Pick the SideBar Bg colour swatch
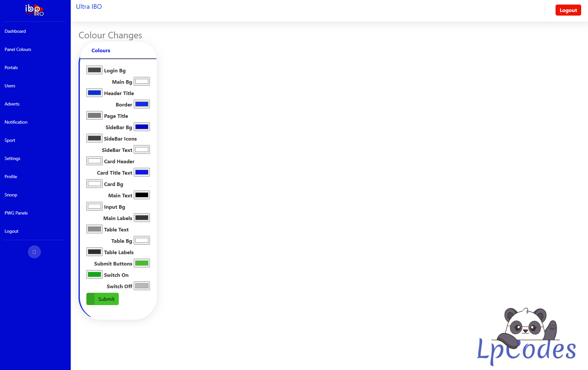Screen dimensions: 588x370 (142, 127)
